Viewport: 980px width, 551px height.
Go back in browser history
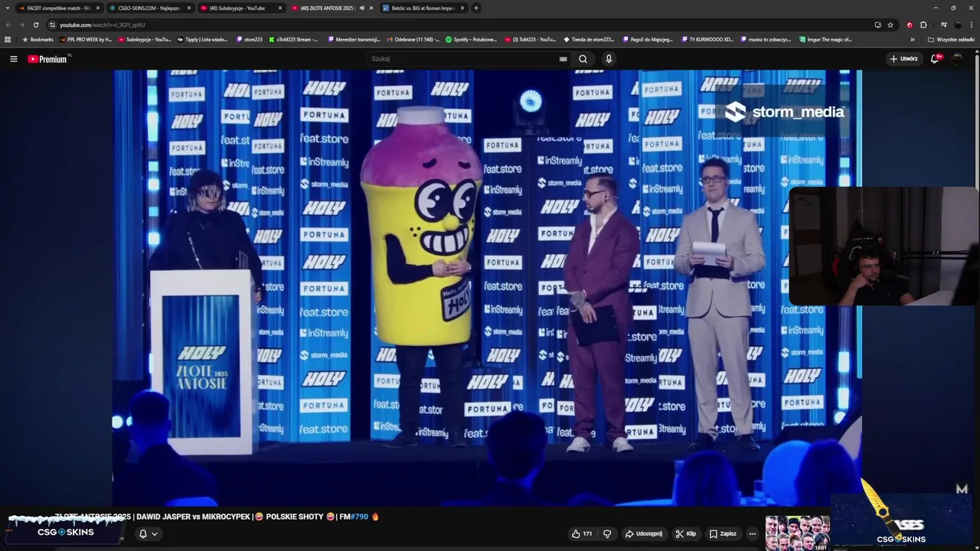pos(8,24)
